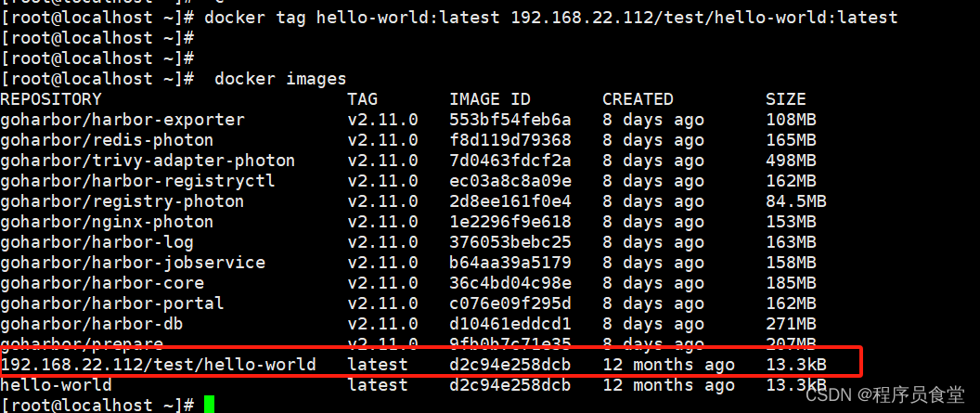Click image ID b64aa39a5179
This screenshot has width=980, height=413.
(x=510, y=263)
